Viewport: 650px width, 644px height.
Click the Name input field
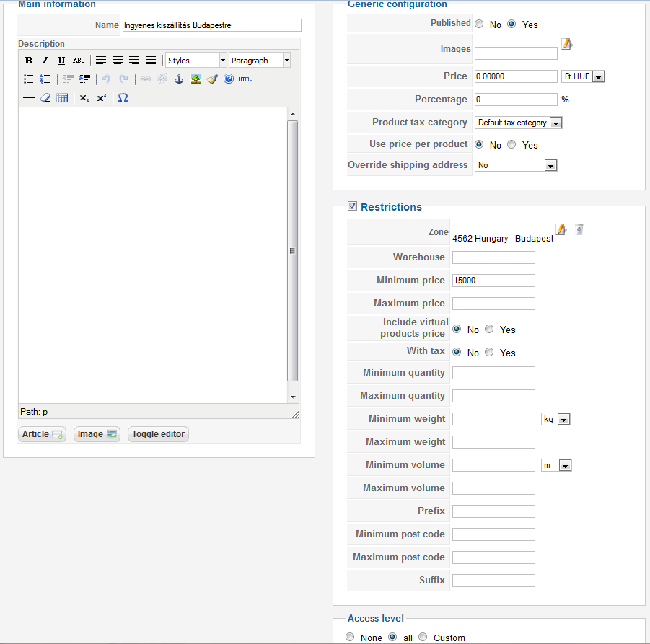212,25
